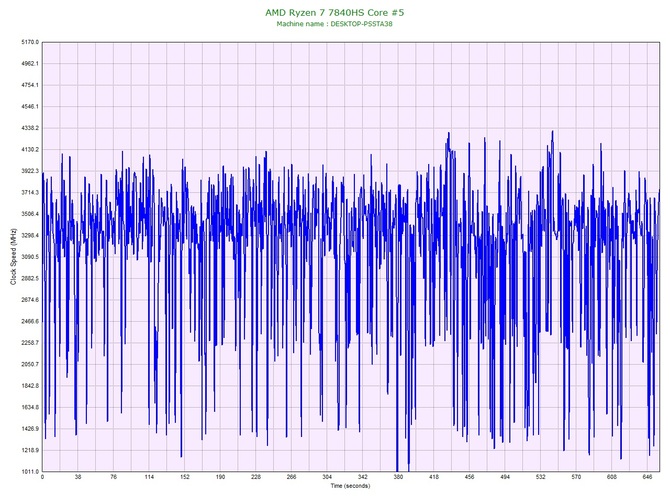Click the y-axis value 4338.2
670x503 pixels.
[30, 128]
